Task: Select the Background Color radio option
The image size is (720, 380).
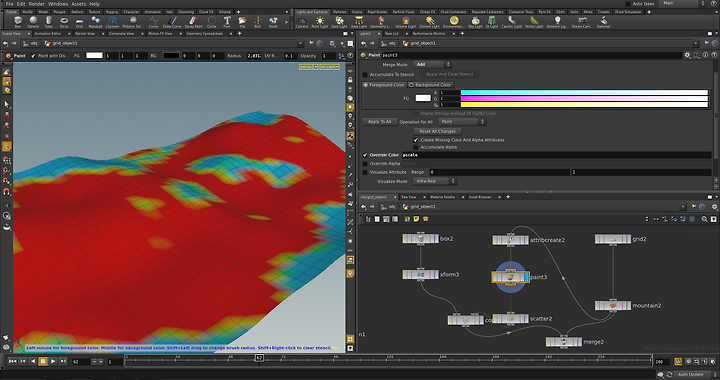Action: [430, 85]
